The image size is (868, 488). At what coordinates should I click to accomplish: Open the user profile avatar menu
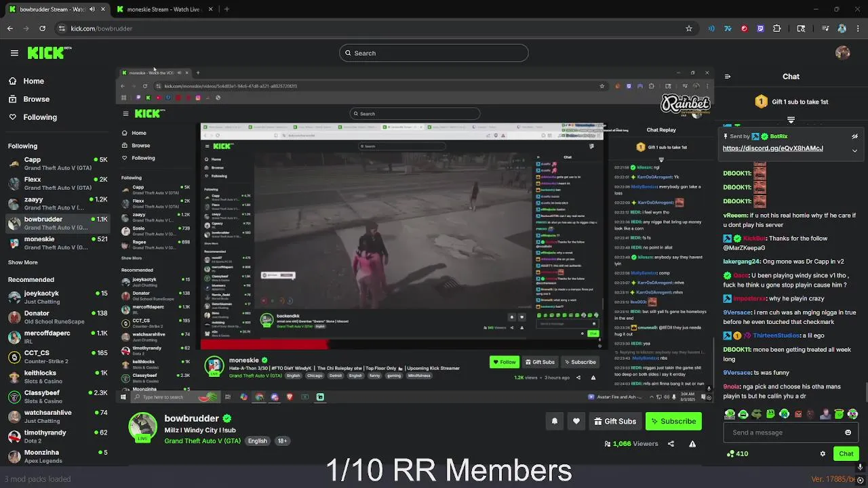(843, 53)
